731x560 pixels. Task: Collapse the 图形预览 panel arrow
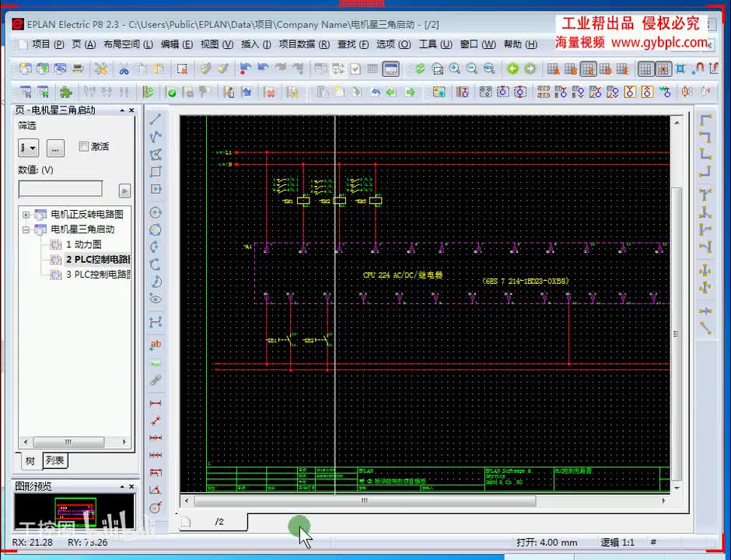122,487
